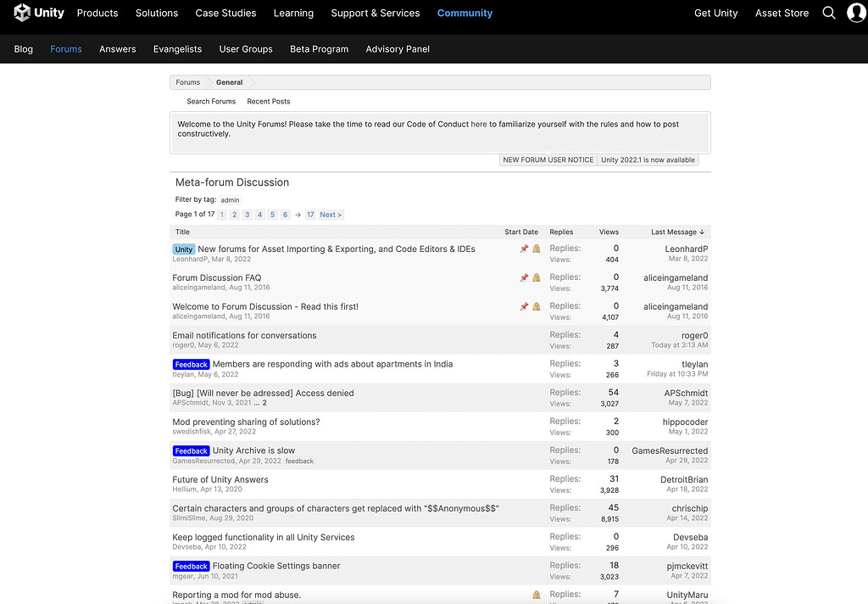Click the arrow icon between pages 6 and 17

pyautogui.click(x=298, y=215)
